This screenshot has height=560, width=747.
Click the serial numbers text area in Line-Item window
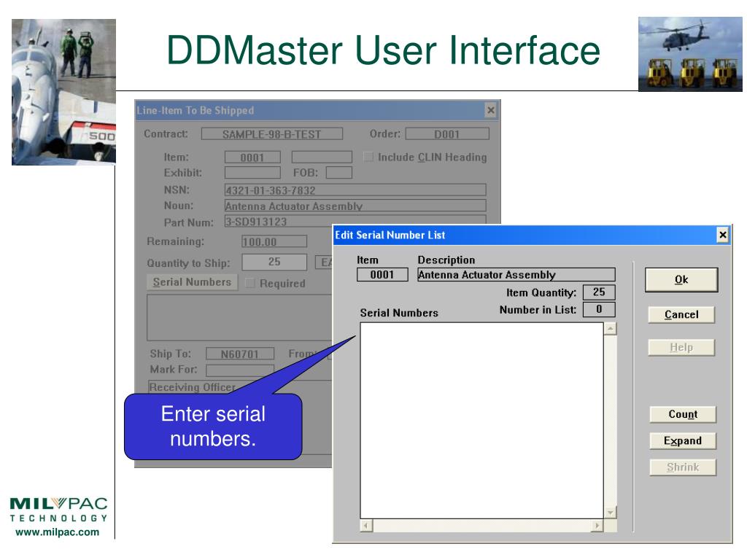(x=239, y=318)
